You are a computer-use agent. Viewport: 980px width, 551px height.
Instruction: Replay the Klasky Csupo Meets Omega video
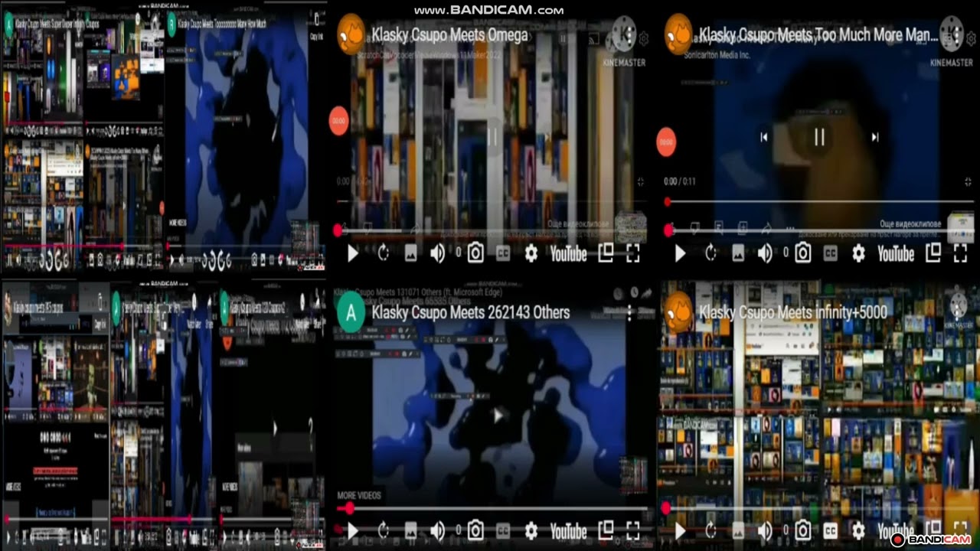click(x=384, y=254)
